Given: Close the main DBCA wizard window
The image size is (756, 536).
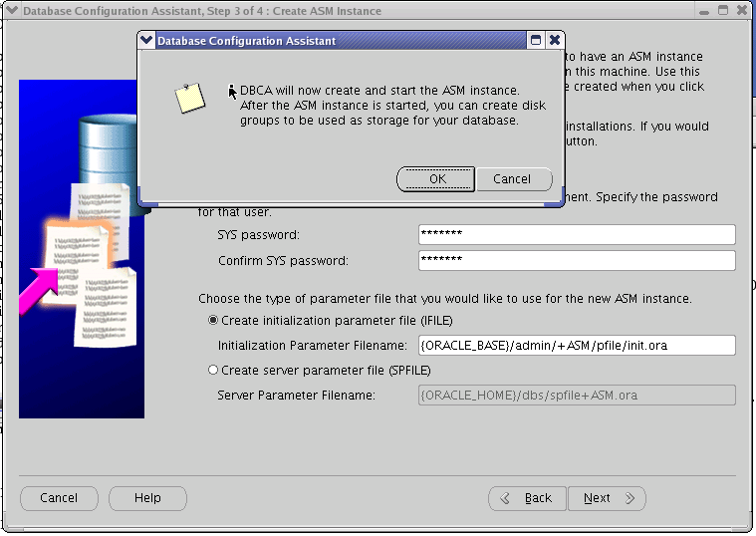Looking at the screenshot, I should tap(742, 10).
